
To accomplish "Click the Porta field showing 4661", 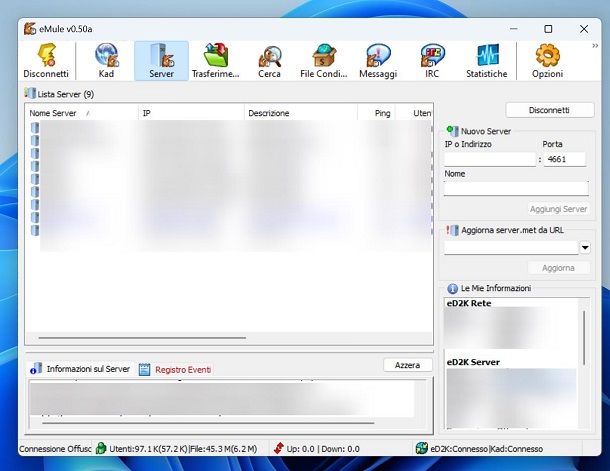I will point(564,159).
